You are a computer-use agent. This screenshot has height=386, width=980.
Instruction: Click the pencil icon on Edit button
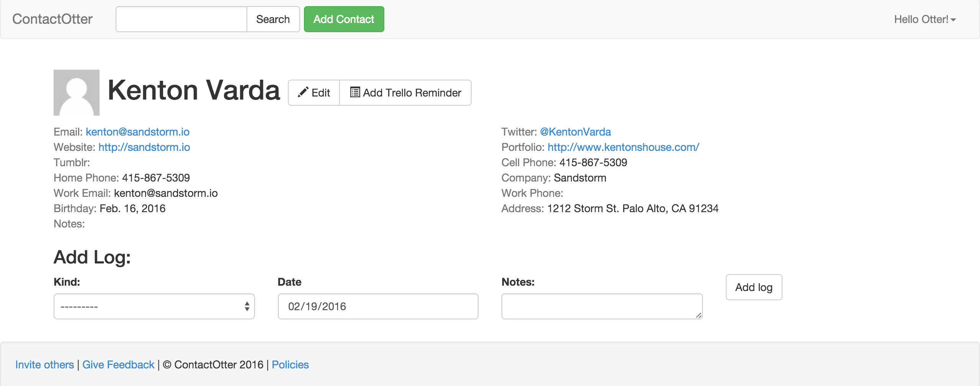pyautogui.click(x=303, y=92)
